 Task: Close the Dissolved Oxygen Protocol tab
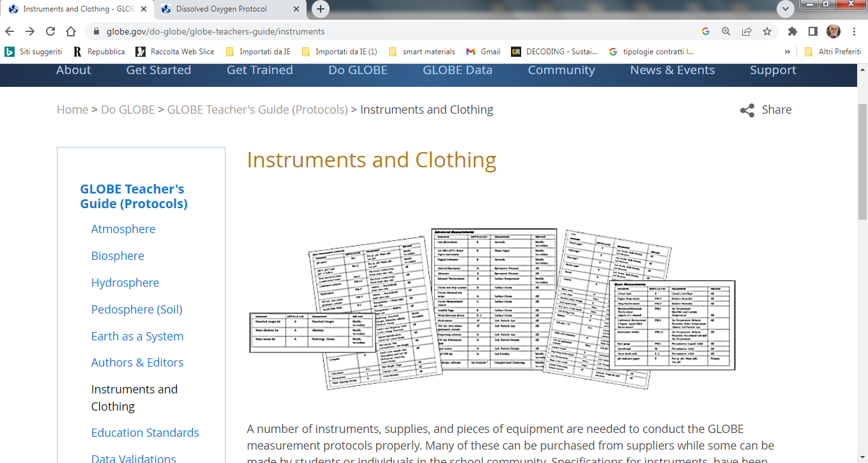[296, 9]
